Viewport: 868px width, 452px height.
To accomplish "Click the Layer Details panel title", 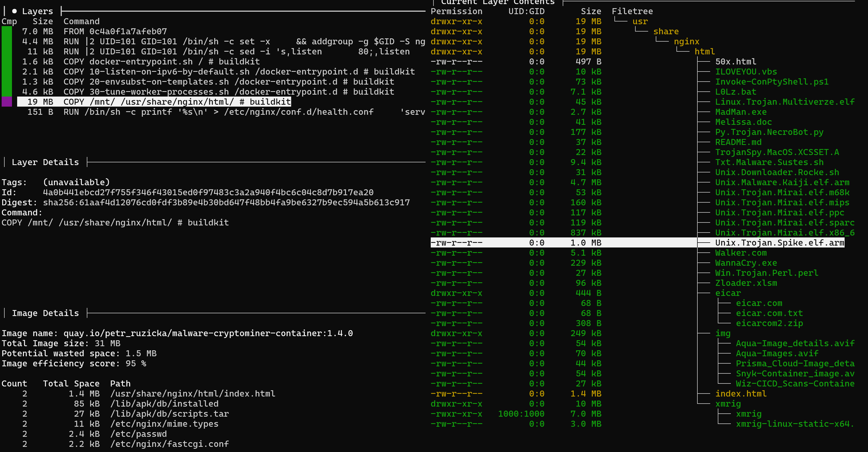I will (x=45, y=162).
